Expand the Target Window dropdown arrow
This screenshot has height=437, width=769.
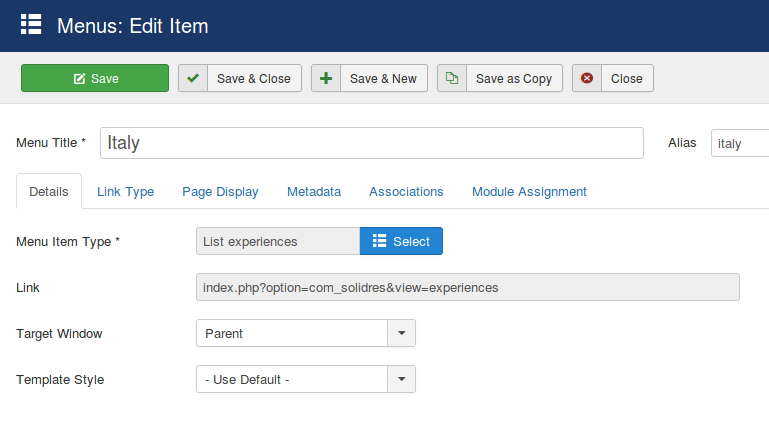[401, 333]
